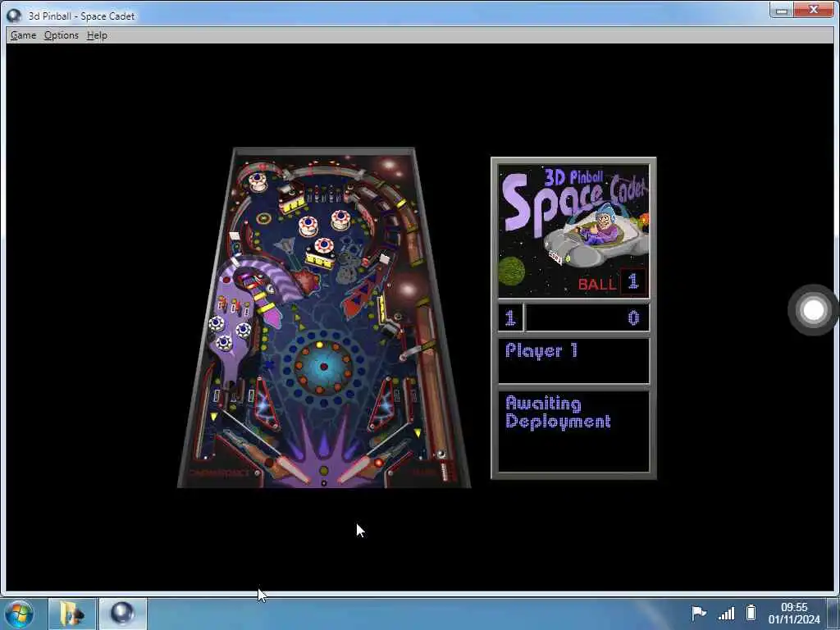This screenshot has height=630, width=840.
Task: Open the Options menu
Action: (x=61, y=35)
